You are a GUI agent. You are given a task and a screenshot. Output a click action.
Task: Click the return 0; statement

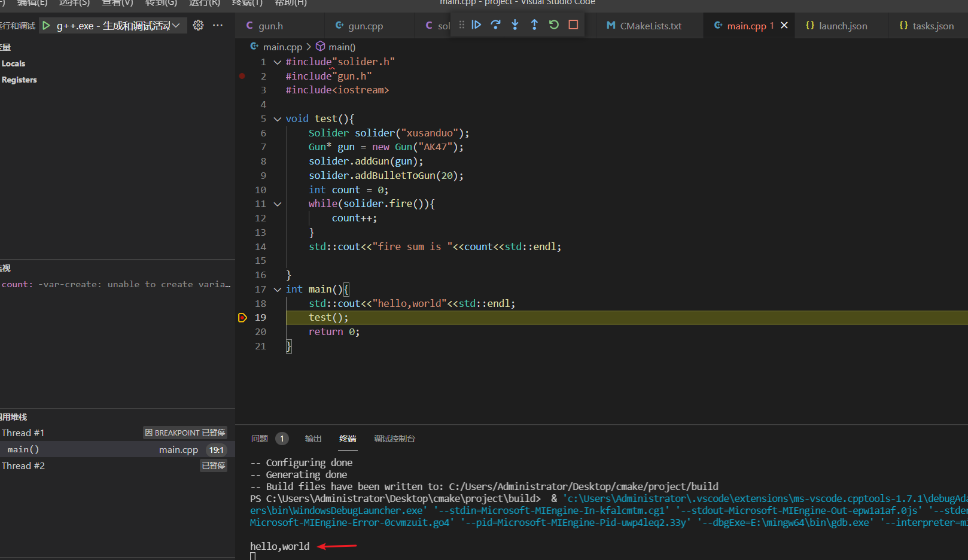(334, 332)
